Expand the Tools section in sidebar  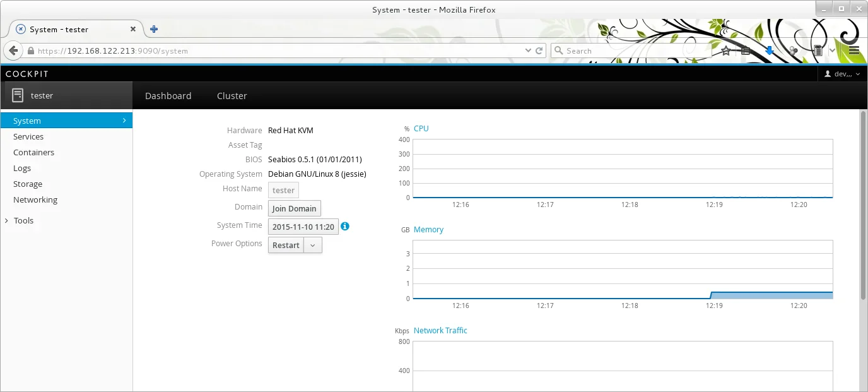(23, 220)
